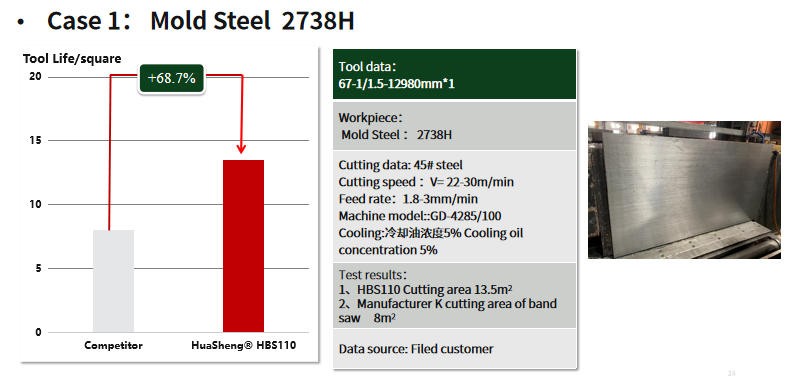Click the Competitor axis label
The height and width of the screenshot is (376, 792).
114,346
